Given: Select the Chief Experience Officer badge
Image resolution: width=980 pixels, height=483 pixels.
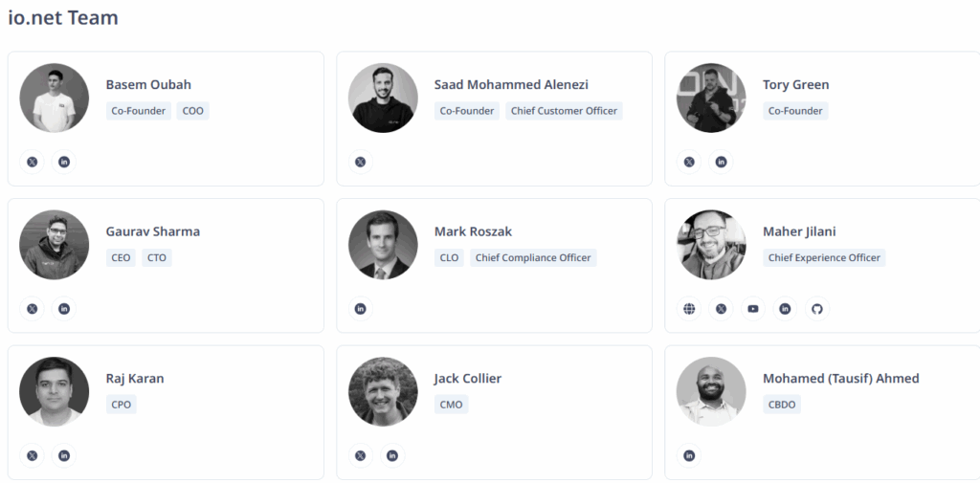Looking at the screenshot, I should pyautogui.click(x=824, y=257).
